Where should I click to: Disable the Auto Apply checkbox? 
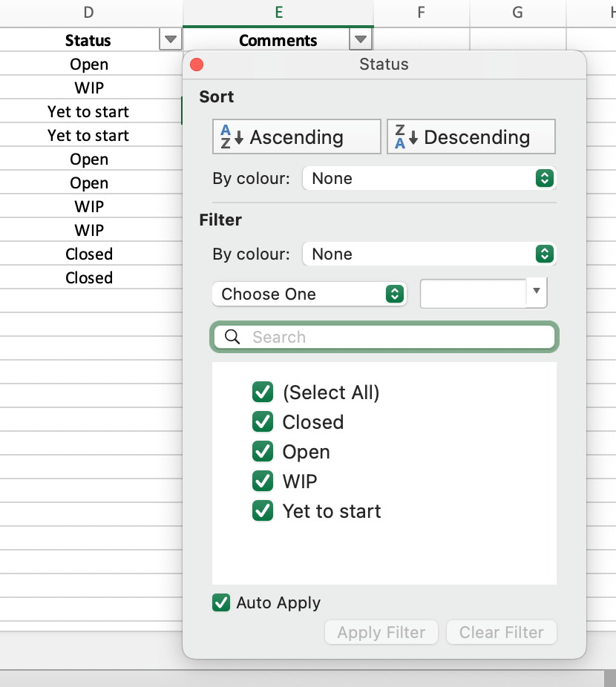[221, 602]
